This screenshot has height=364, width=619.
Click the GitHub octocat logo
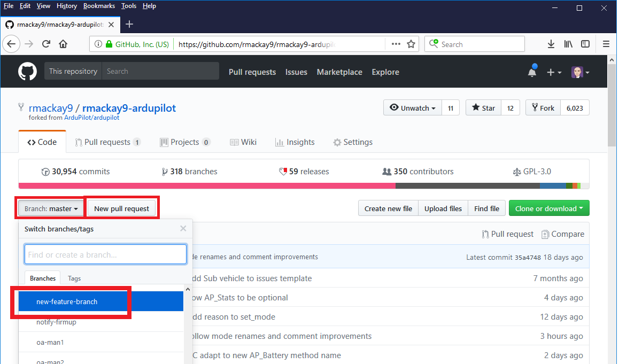click(x=27, y=72)
